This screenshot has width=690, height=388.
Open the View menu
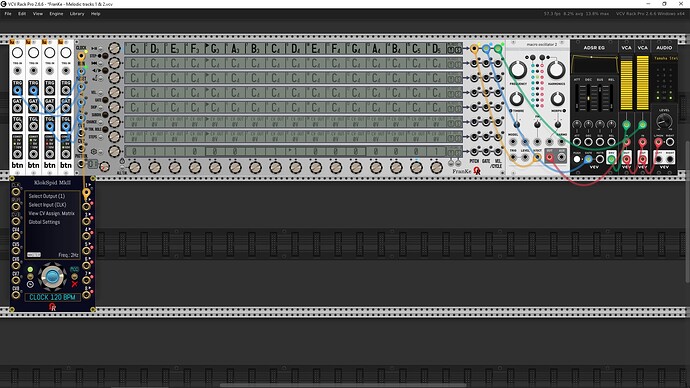coord(38,14)
